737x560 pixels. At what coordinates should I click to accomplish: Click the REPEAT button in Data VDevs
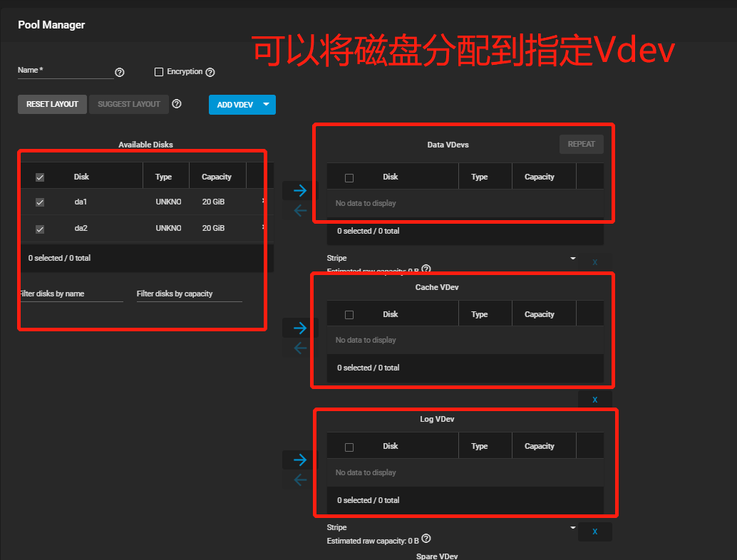tap(581, 144)
